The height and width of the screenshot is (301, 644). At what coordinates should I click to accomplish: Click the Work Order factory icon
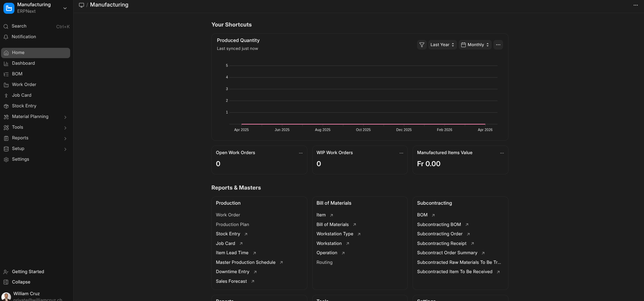coord(6,85)
